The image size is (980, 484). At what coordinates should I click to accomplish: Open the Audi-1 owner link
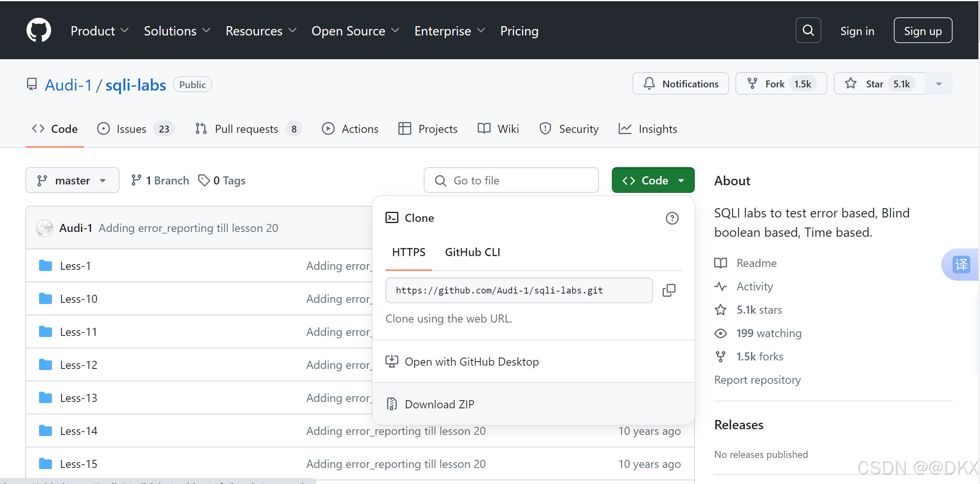(x=68, y=85)
